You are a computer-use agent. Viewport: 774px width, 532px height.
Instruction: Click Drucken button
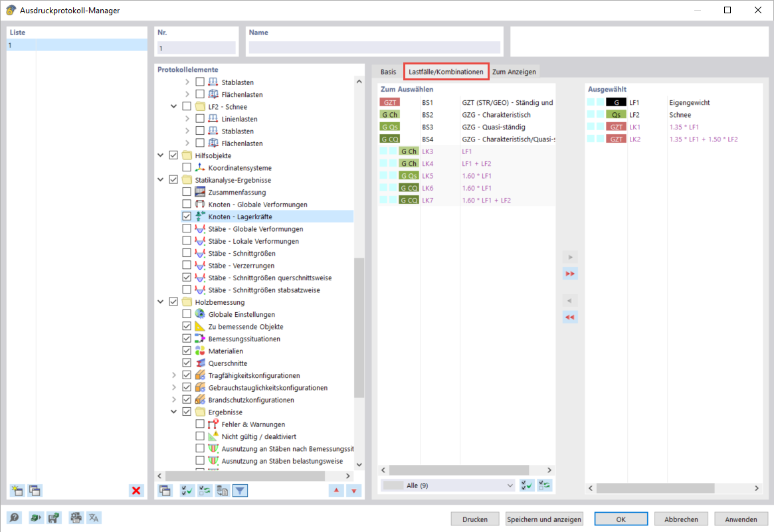(475, 519)
